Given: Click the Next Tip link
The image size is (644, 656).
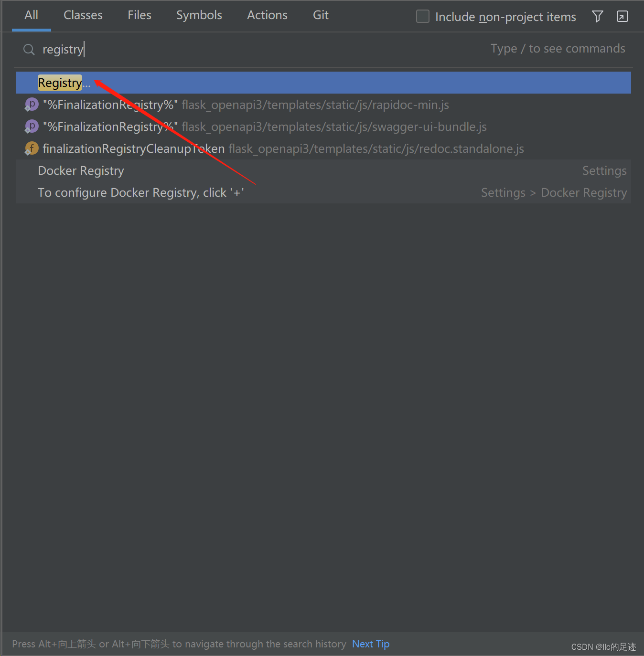Looking at the screenshot, I should coord(370,644).
